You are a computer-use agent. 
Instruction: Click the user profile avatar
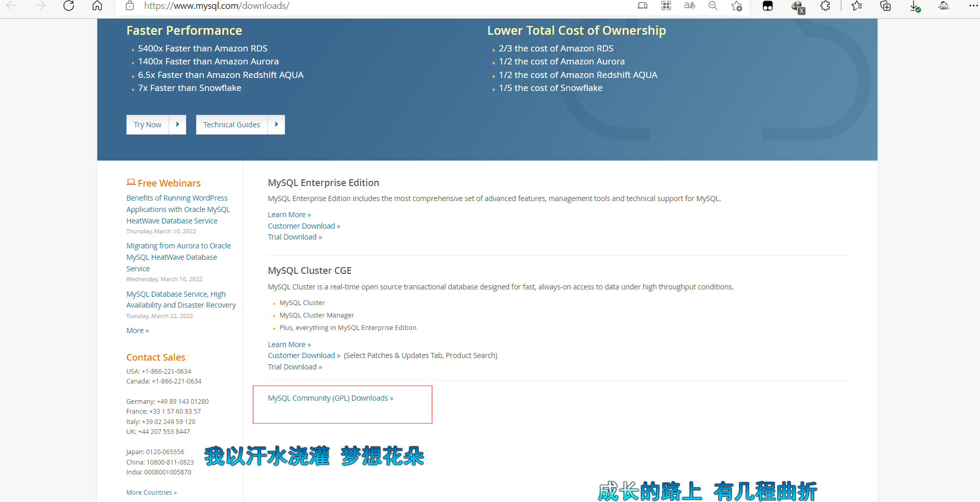coord(944,6)
